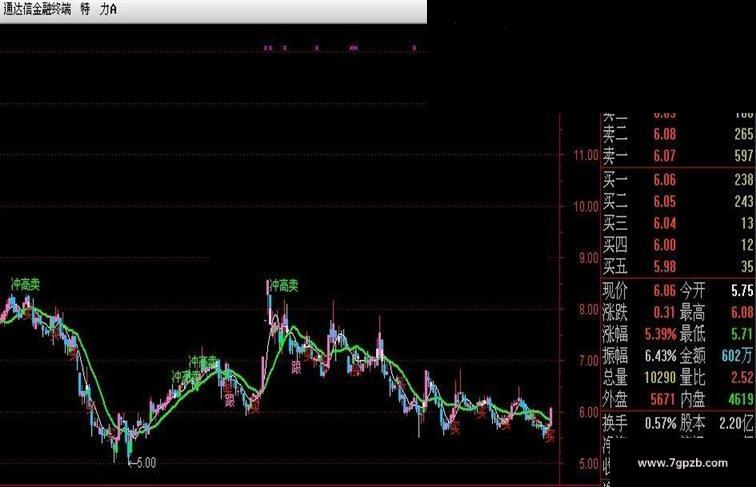
Task: Click the 5.00 price axis label
Action: click(x=589, y=463)
